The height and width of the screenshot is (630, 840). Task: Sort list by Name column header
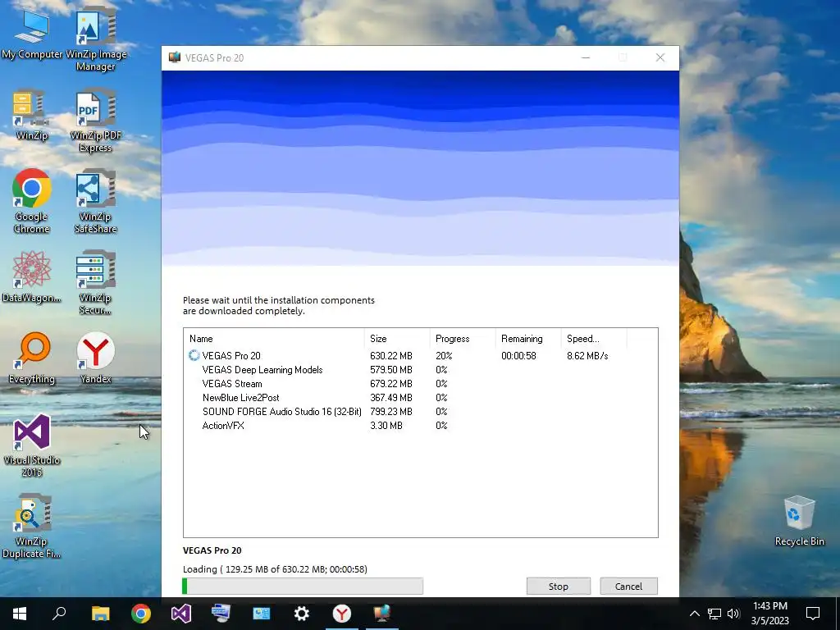click(x=274, y=339)
